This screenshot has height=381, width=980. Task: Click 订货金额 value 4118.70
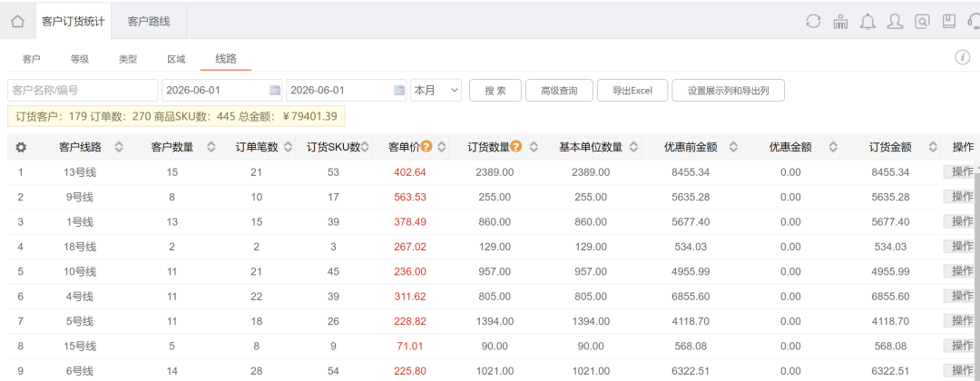(891, 322)
